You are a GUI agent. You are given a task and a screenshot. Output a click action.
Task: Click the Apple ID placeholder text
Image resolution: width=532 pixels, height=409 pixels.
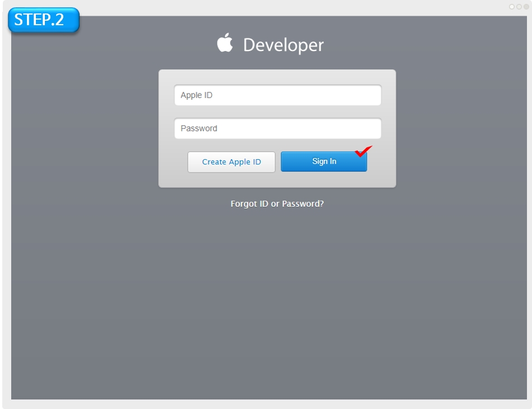(x=196, y=95)
